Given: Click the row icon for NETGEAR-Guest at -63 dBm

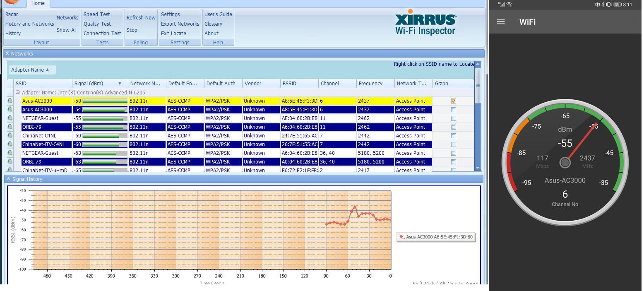Looking at the screenshot, I should click(10, 153).
